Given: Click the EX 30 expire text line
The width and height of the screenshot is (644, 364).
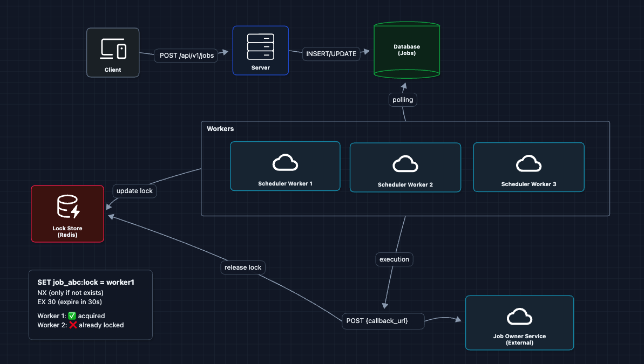Looking at the screenshot, I should pyautogui.click(x=70, y=301).
